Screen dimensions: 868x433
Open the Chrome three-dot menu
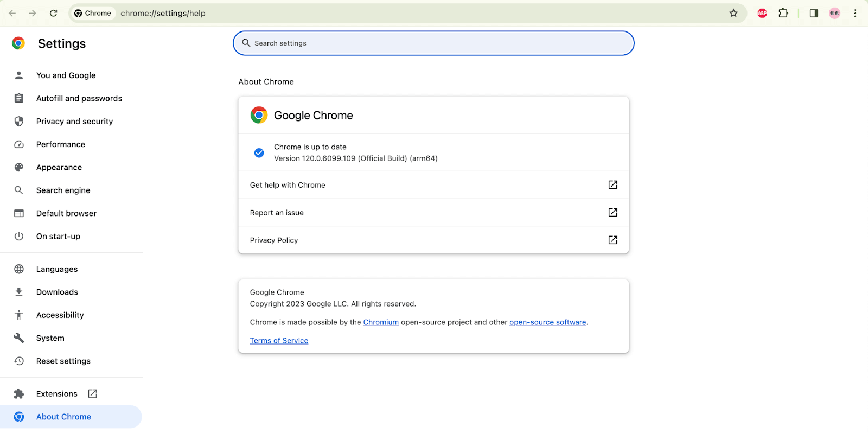[855, 13]
